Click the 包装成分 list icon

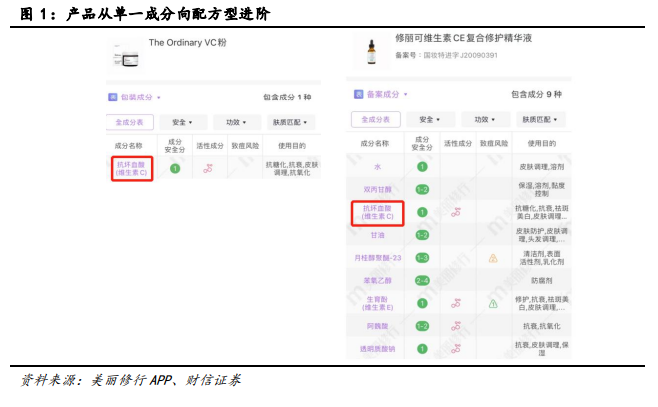[112, 97]
